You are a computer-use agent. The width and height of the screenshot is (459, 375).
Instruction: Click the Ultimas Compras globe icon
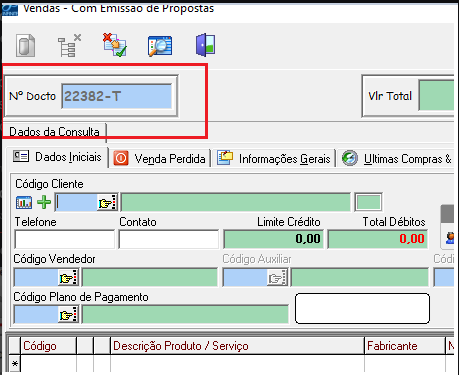point(350,158)
